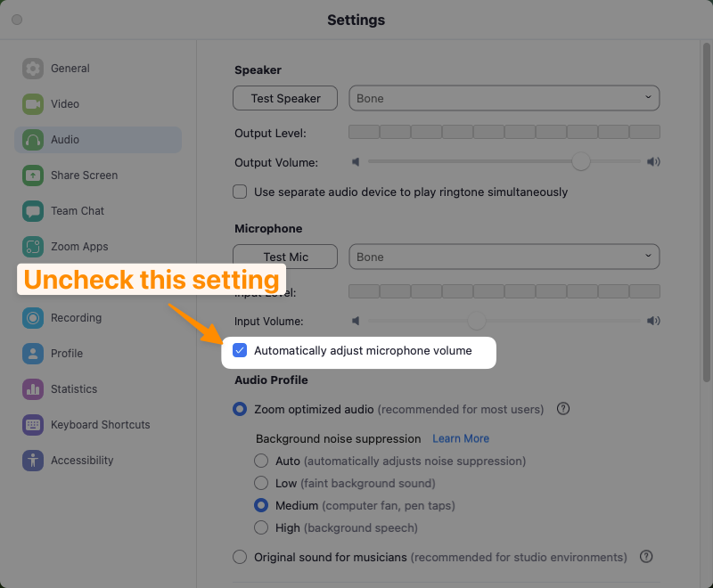Click the Output Volume slider knob
Image resolution: width=713 pixels, height=588 pixels.
pyautogui.click(x=581, y=161)
